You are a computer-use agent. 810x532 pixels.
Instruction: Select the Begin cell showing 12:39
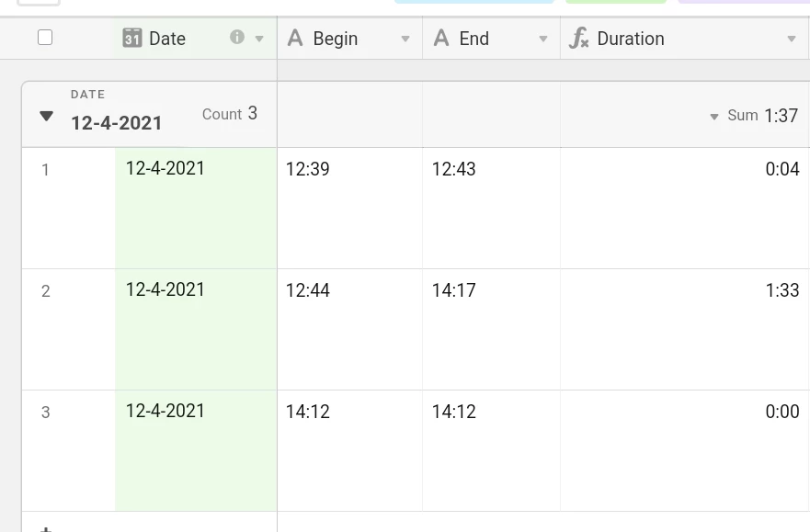tap(349, 208)
